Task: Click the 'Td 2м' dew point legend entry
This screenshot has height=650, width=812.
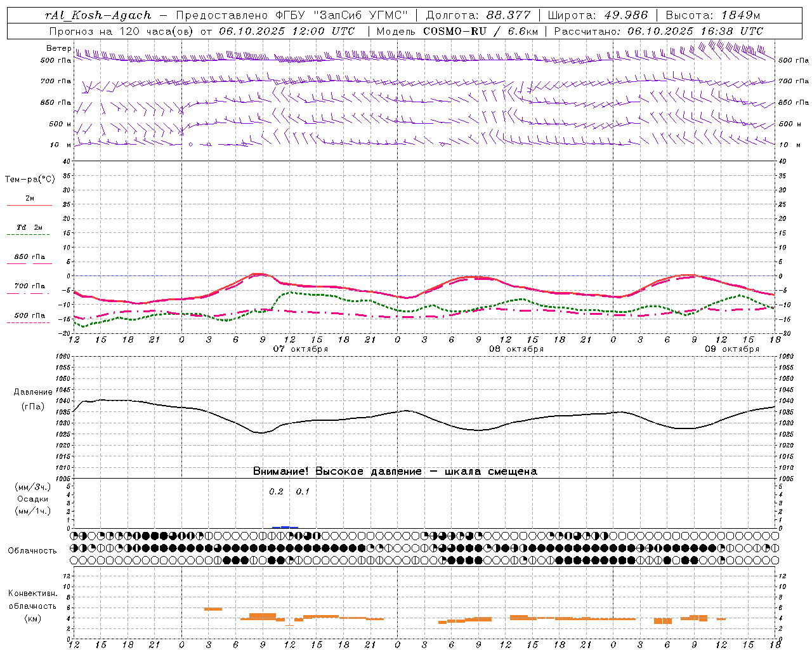Action: pyautogui.click(x=30, y=227)
